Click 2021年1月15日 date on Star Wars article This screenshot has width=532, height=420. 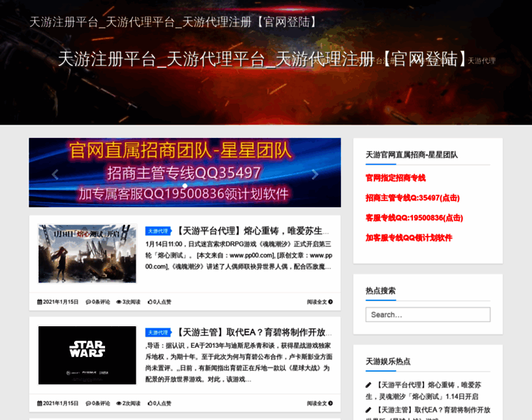tap(61, 403)
